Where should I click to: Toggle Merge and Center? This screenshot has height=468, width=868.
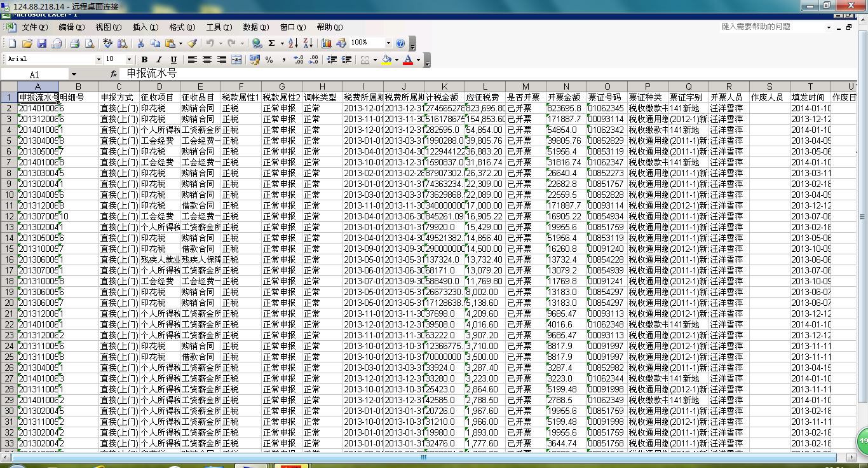click(x=236, y=60)
